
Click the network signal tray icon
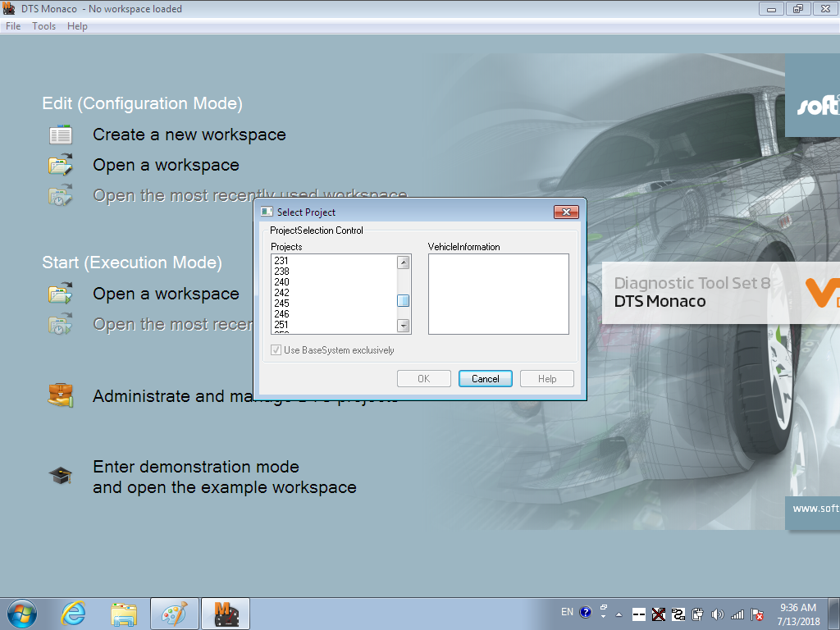(x=737, y=614)
